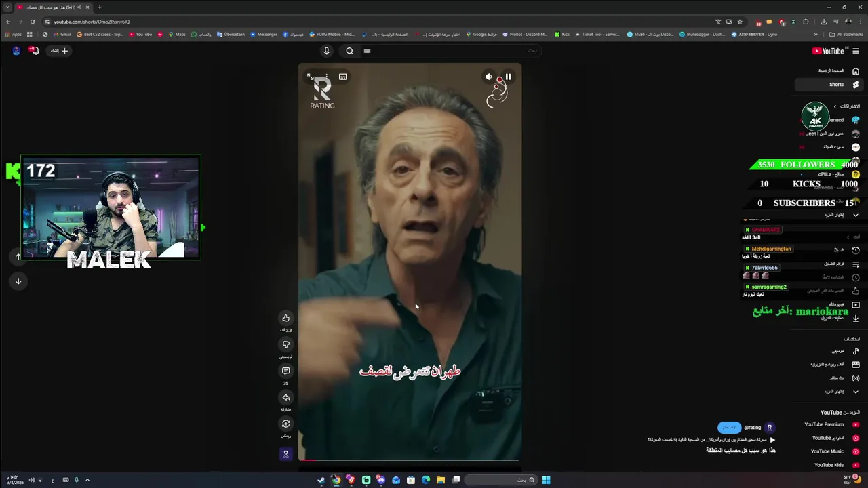The height and width of the screenshot is (488, 868).
Task: Click the Subscribe button for @rating
Action: tap(729, 428)
